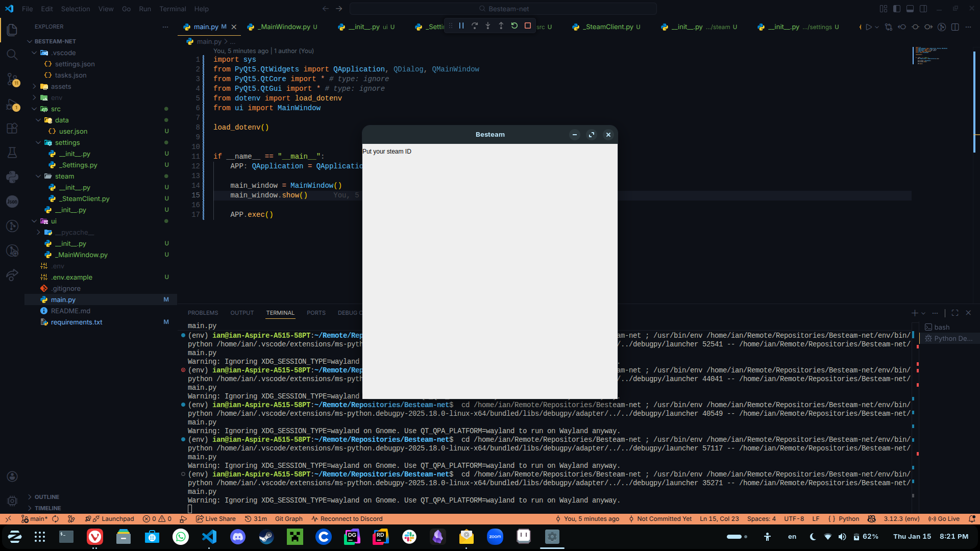This screenshot has width=980, height=551.
Task: Toggle bottom Panel layout button
Action: (910, 9)
